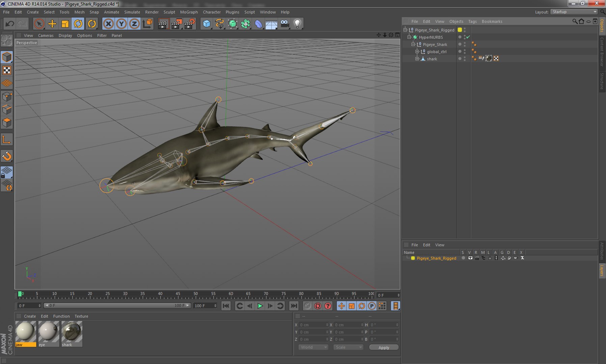Render to Picture Viewer
Screen dimensions: 606x364
coord(176,24)
